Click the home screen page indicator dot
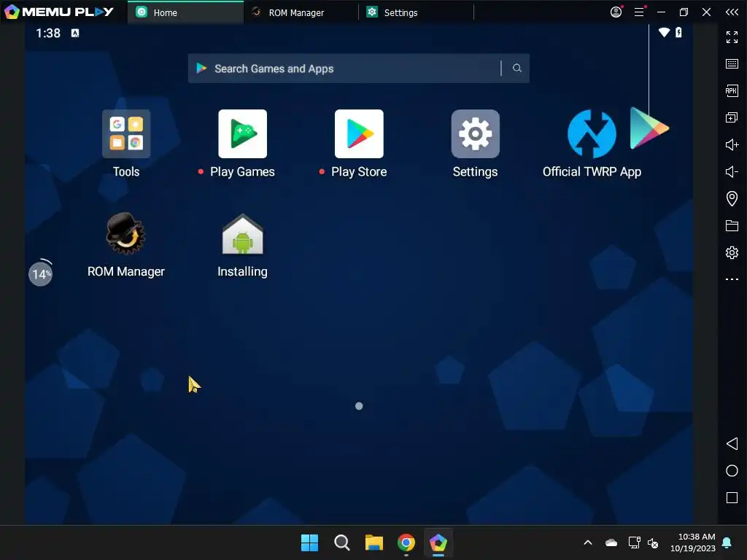The width and height of the screenshot is (747, 560). (x=359, y=405)
